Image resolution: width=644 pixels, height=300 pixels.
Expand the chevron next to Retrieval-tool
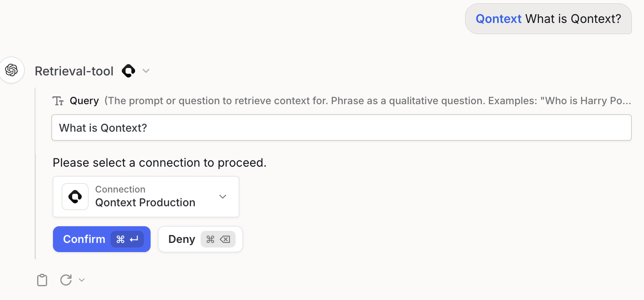(x=146, y=71)
